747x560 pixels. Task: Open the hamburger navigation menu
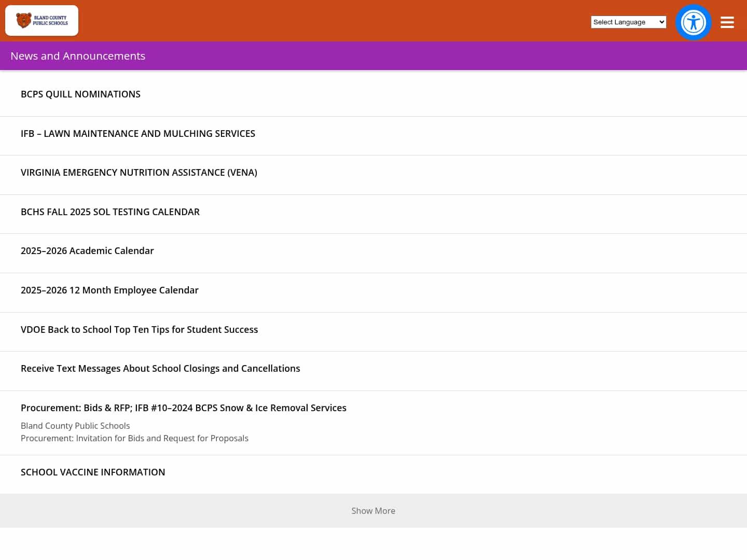(x=727, y=22)
